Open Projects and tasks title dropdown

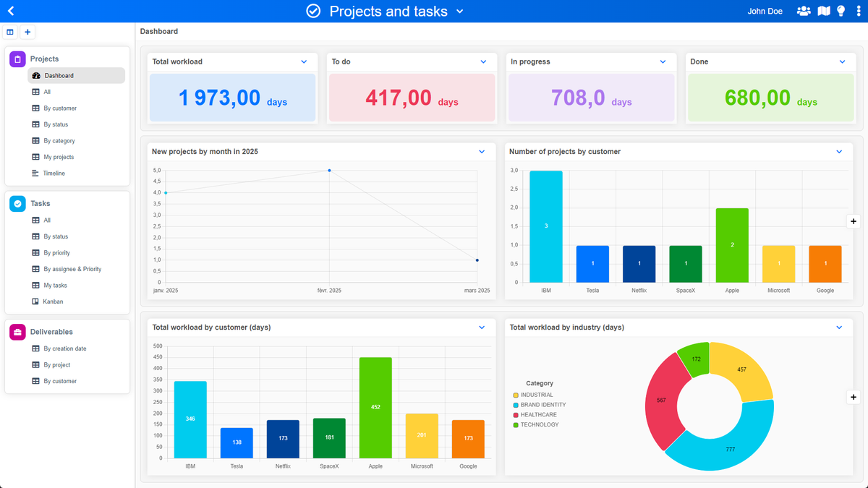point(460,12)
